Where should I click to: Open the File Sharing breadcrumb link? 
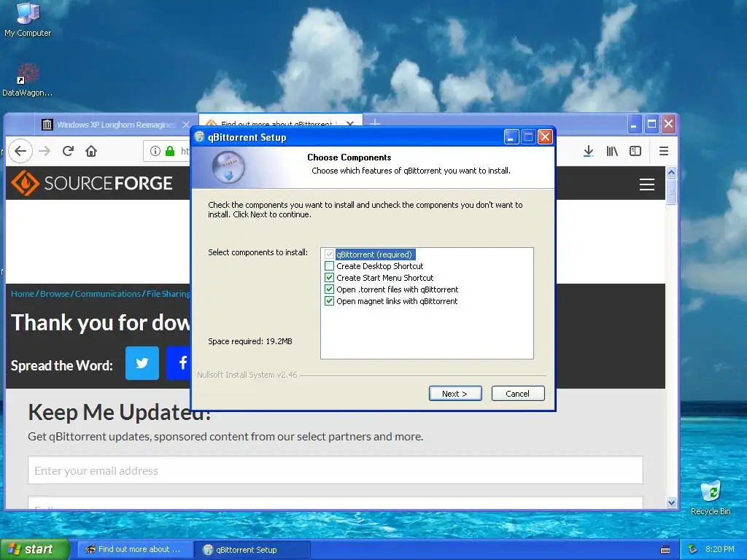[169, 294]
